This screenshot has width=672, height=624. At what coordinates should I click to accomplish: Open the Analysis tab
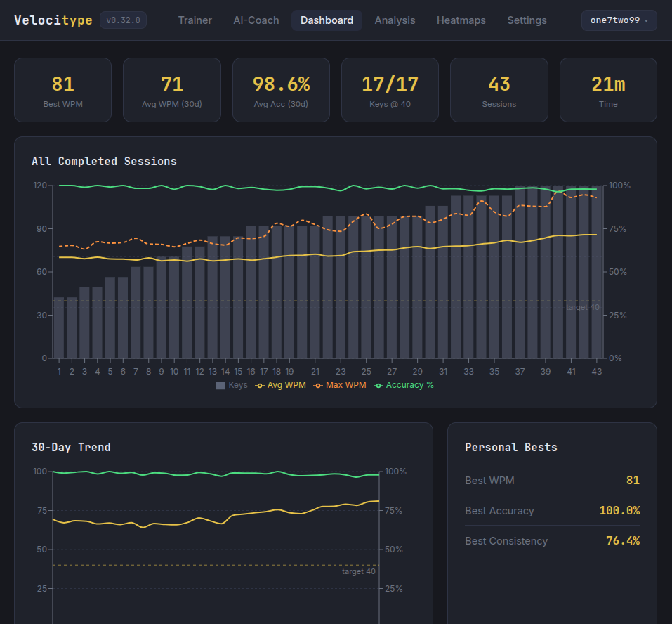pyautogui.click(x=395, y=20)
